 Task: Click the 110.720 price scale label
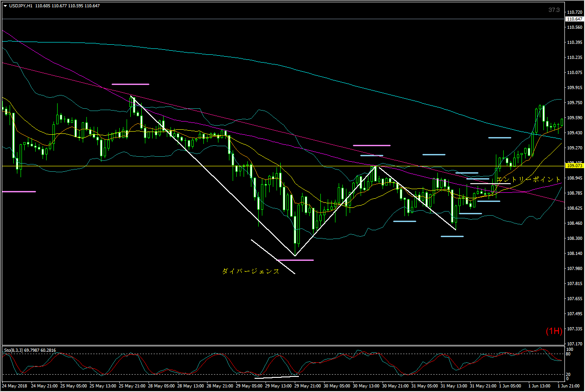(574, 12)
